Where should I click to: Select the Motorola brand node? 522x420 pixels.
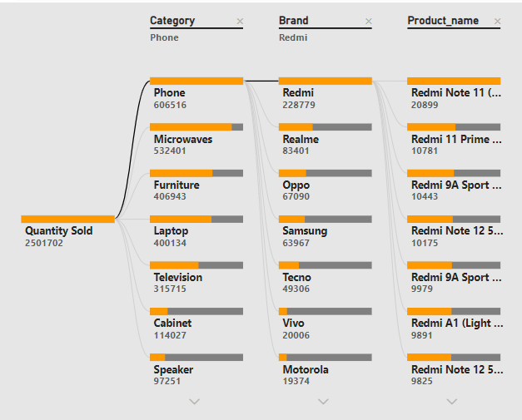tap(326, 369)
